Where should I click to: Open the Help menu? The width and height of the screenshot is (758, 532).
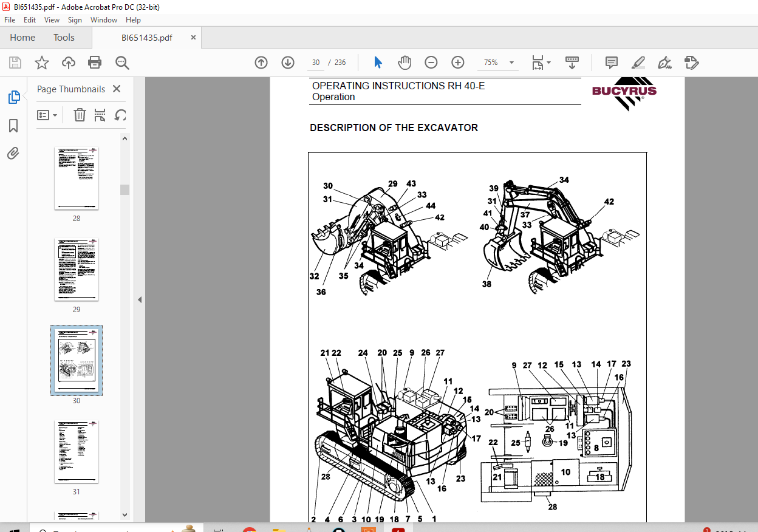[133, 20]
